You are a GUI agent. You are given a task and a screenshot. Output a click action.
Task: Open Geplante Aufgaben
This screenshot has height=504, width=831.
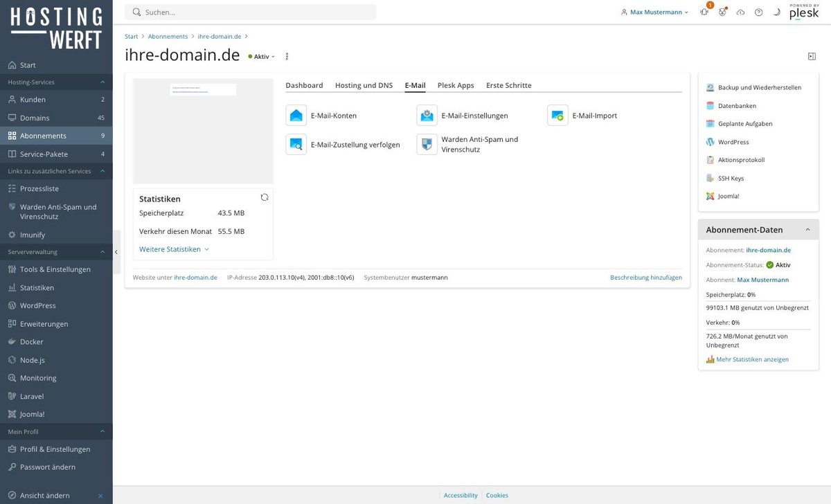click(x=745, y=124)
